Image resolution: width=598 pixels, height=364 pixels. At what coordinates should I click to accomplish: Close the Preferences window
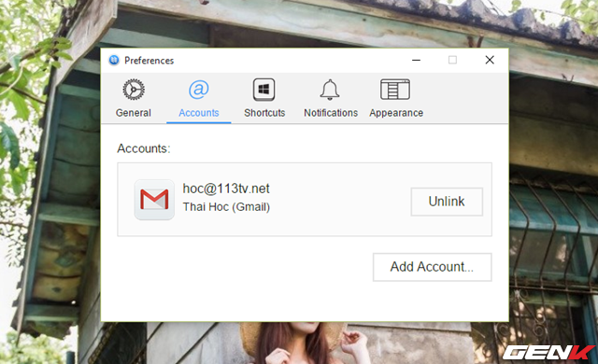490,60
